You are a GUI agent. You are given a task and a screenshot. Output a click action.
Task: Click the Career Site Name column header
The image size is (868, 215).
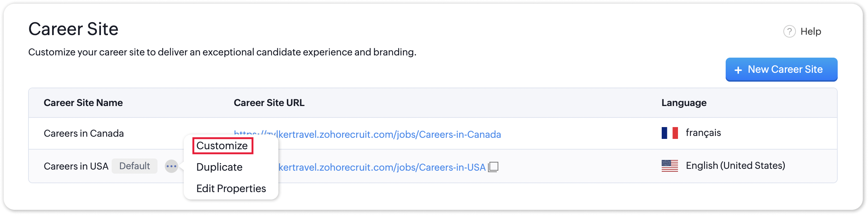pos(83,103)
